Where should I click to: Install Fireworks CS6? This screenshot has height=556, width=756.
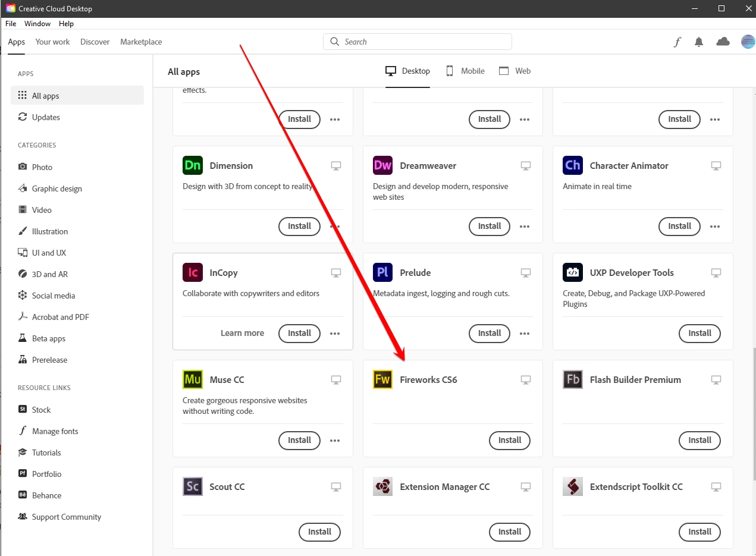pos(510,440)
